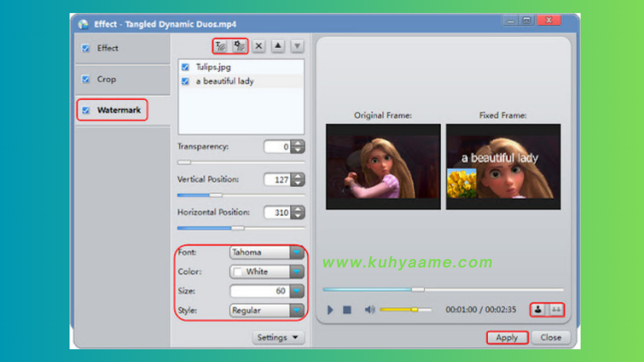Click the Transparency value field

(278, 147)
